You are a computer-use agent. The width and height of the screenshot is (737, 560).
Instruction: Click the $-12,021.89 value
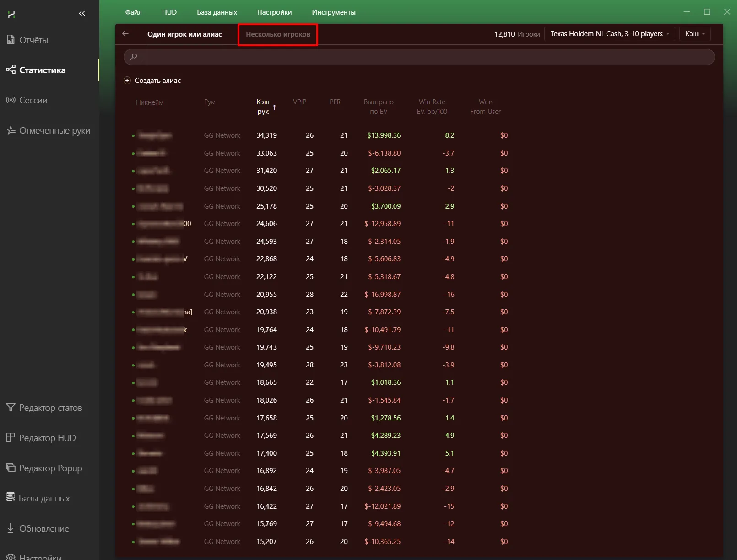[383, 506]
